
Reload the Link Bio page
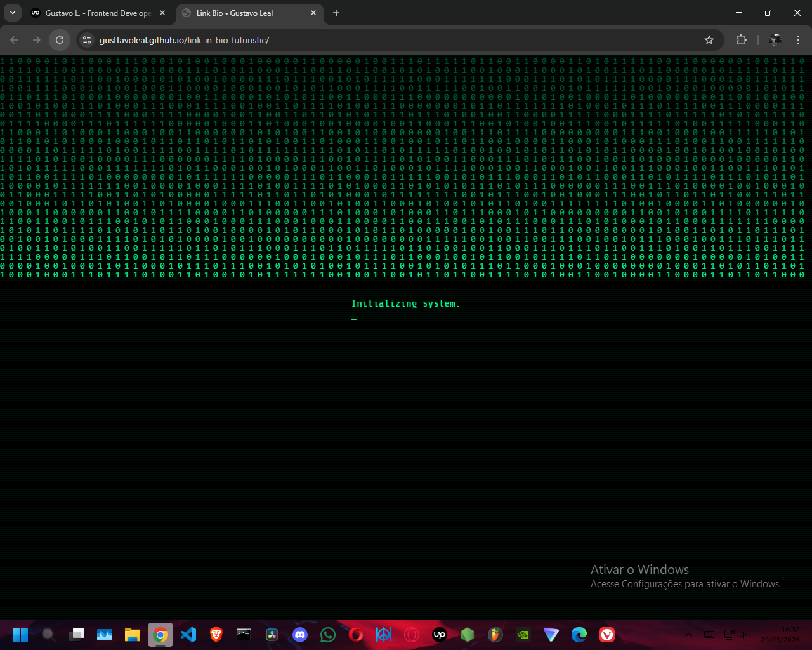click(60, 40)
